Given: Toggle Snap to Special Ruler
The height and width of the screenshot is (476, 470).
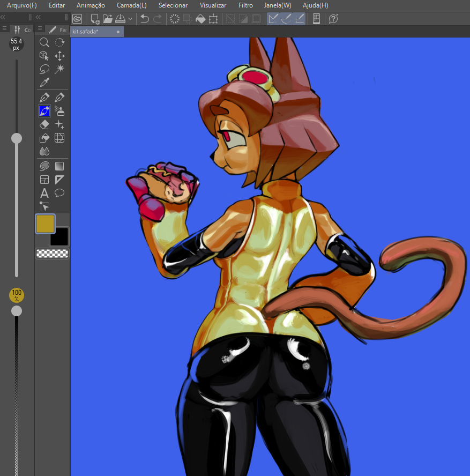Looking at the screenshot, I should [x=286, y=19].
